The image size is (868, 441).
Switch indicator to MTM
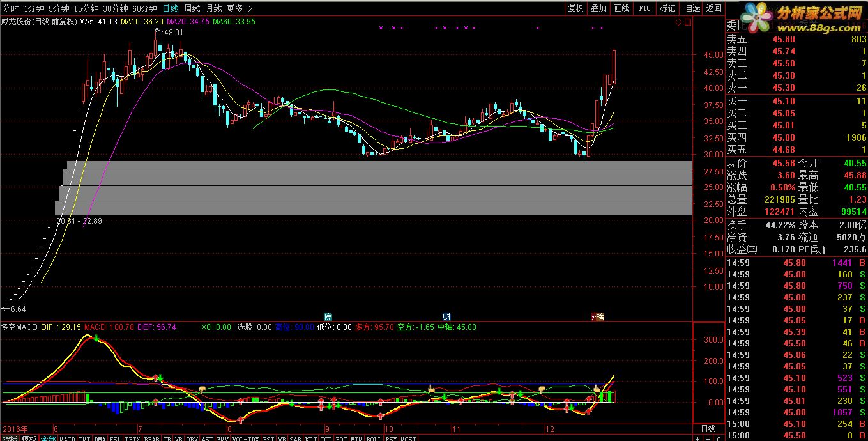356,437
